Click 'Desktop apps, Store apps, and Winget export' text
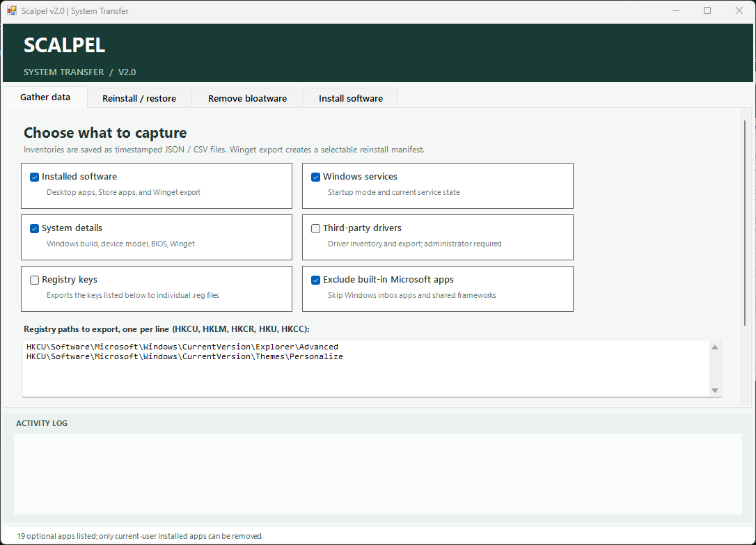The width and height of the screenshot is (756, 545). 123,192
